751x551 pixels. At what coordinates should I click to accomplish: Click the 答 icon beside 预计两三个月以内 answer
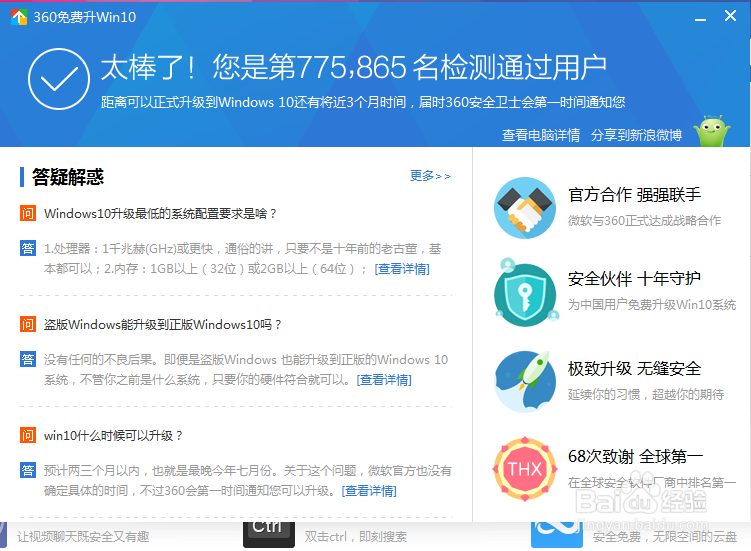pyautogui.click(x=28, y=470)
